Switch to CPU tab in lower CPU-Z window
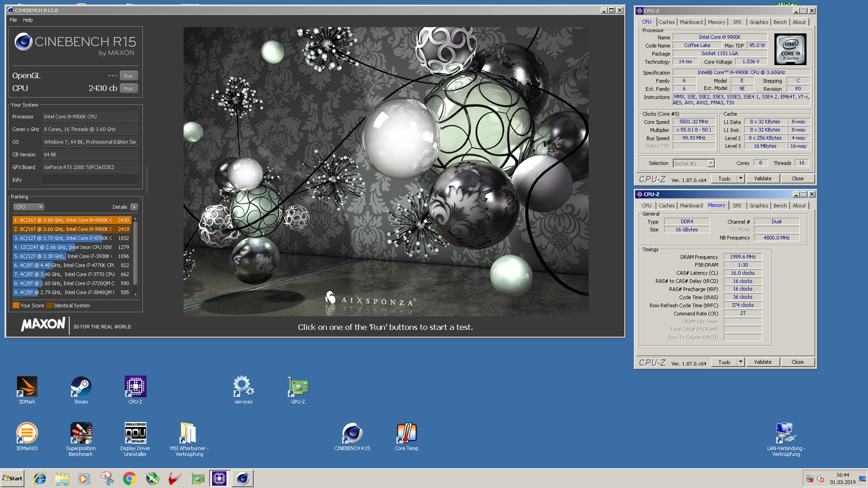Screen dimensions: 868x488 pos(647,206)
